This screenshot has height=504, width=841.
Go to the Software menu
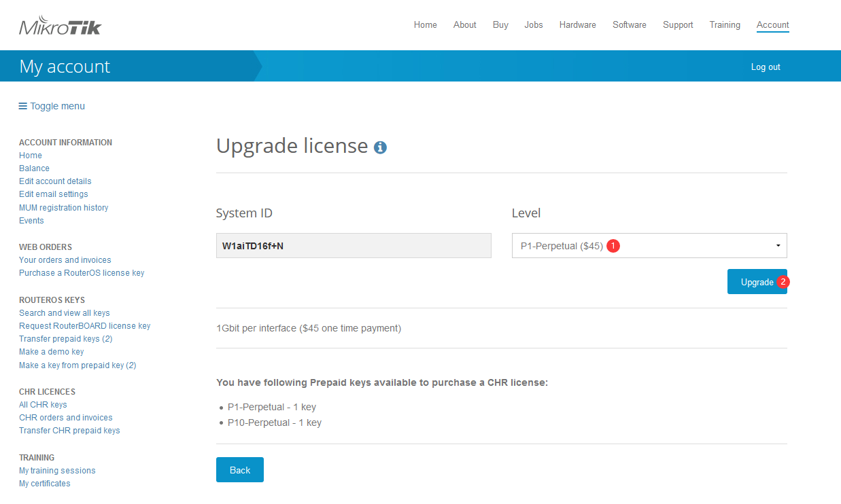(629, 25)
